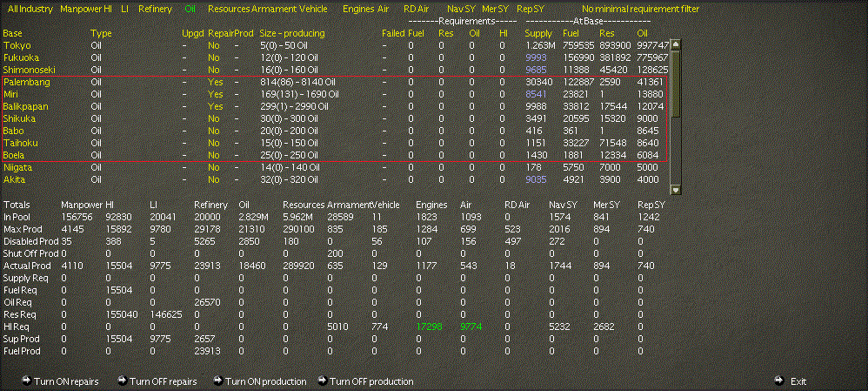Click the scroll-down arrow of the base list
The height and width of the screenshot is (391, 868).
click(675, 190)
